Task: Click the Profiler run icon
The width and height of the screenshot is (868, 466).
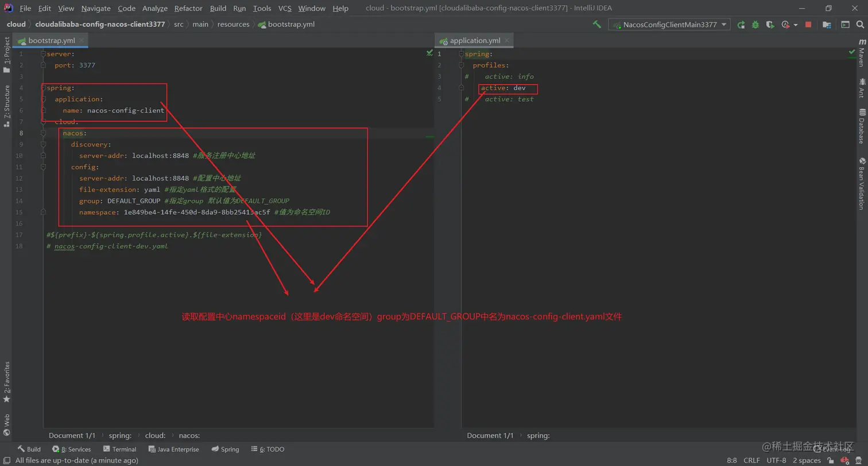Action: [x=786, y=25]
